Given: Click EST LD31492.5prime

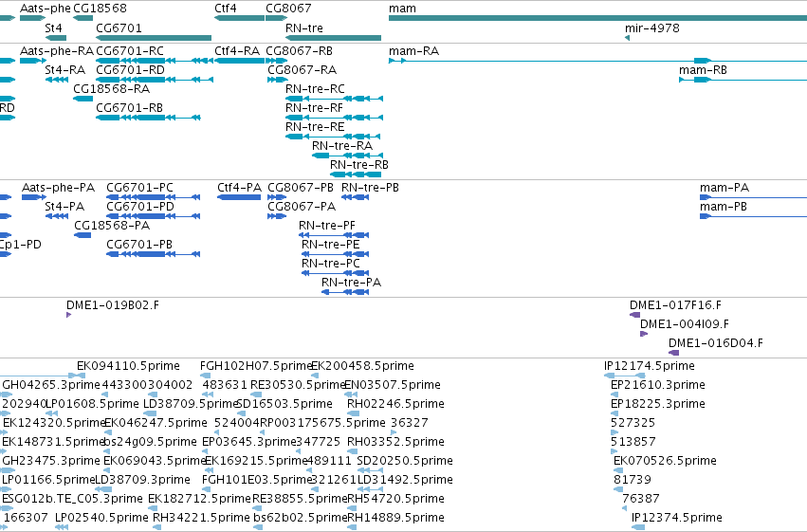Looking at the screenshot, I should click(405, 480).
